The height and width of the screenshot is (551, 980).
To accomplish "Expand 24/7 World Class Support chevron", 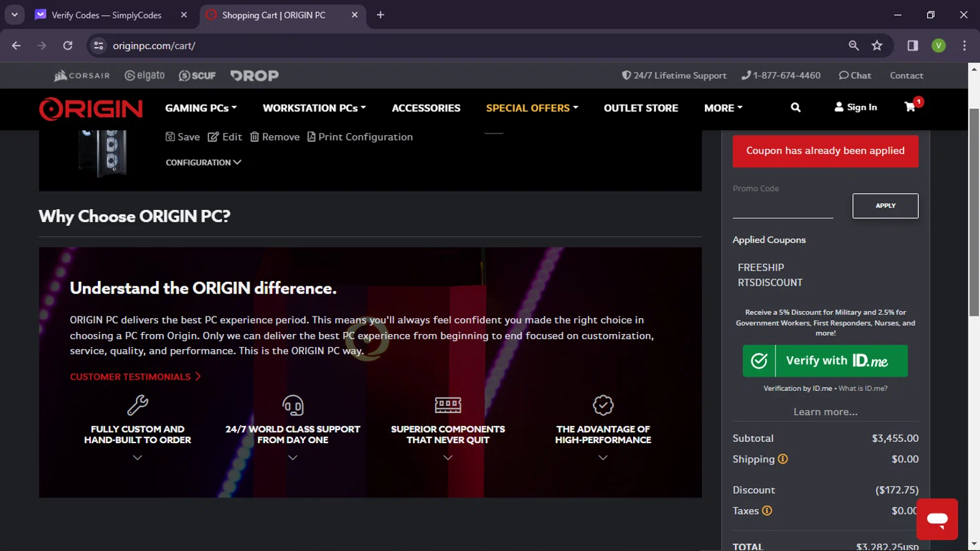I will (293, 458).
